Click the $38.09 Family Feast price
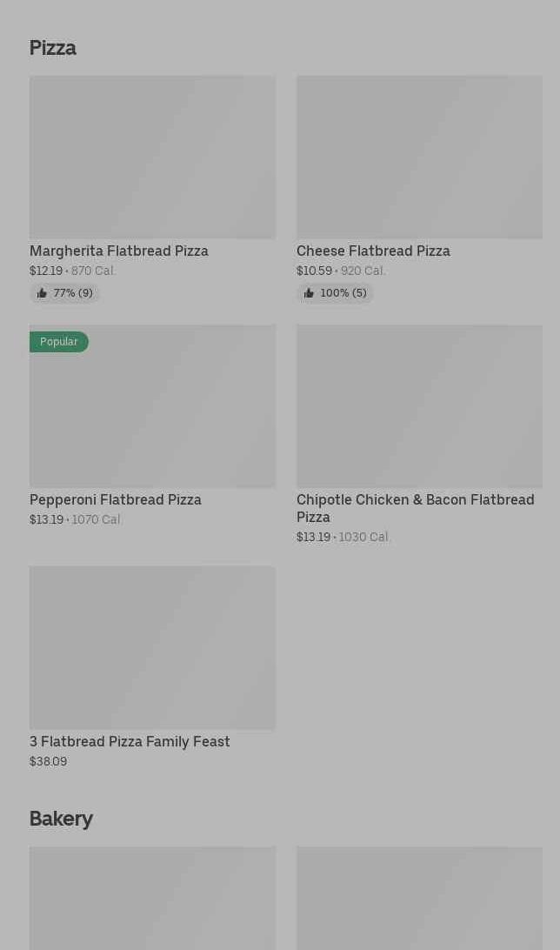Viewport: 560px width, 950px height. coord(48,761)
